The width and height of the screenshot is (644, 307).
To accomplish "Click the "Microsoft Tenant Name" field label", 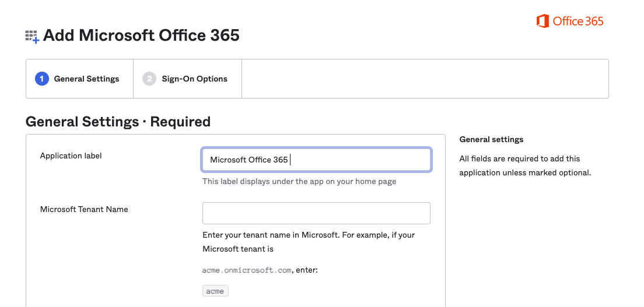I will click(x=84, y=209).
